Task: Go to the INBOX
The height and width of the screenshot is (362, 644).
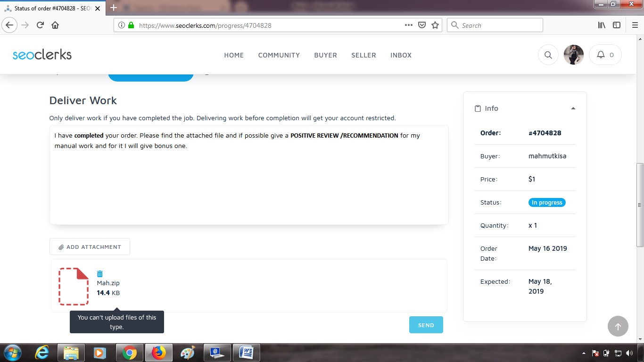Action: pos(401,55)
